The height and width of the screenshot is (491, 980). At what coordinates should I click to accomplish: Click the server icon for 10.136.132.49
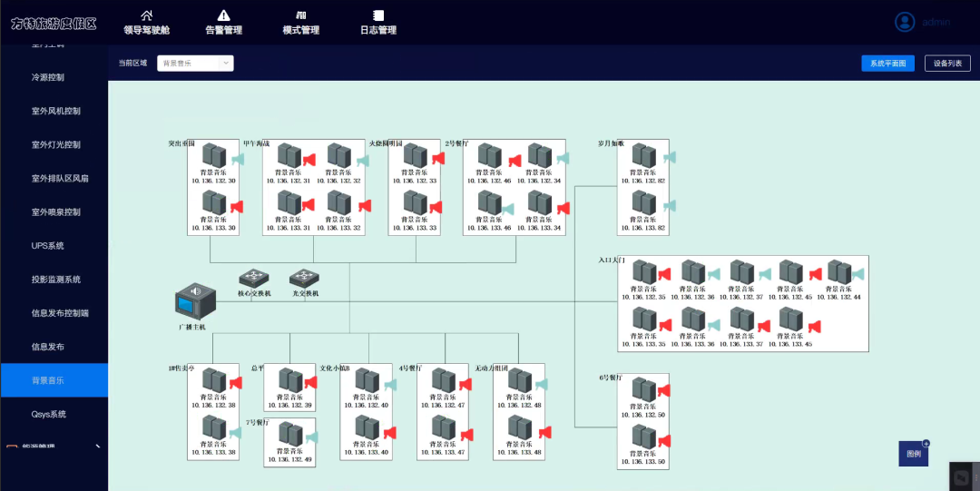pos(289,434)
